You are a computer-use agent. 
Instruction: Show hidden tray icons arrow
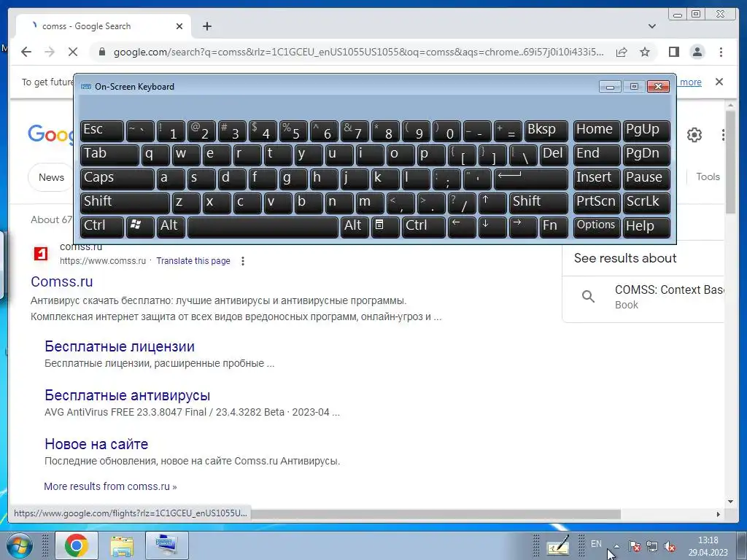tap(616, 546)
